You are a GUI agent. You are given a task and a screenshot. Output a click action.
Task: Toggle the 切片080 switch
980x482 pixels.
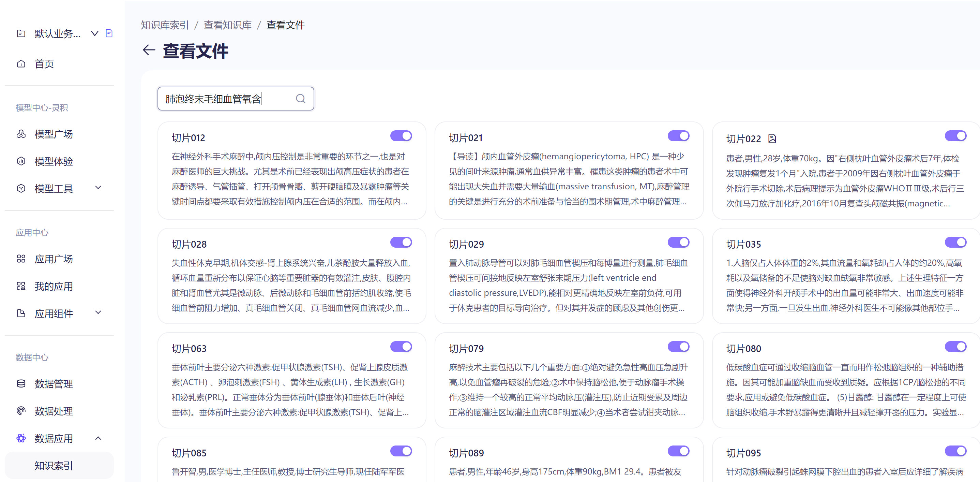pos(955,347)
